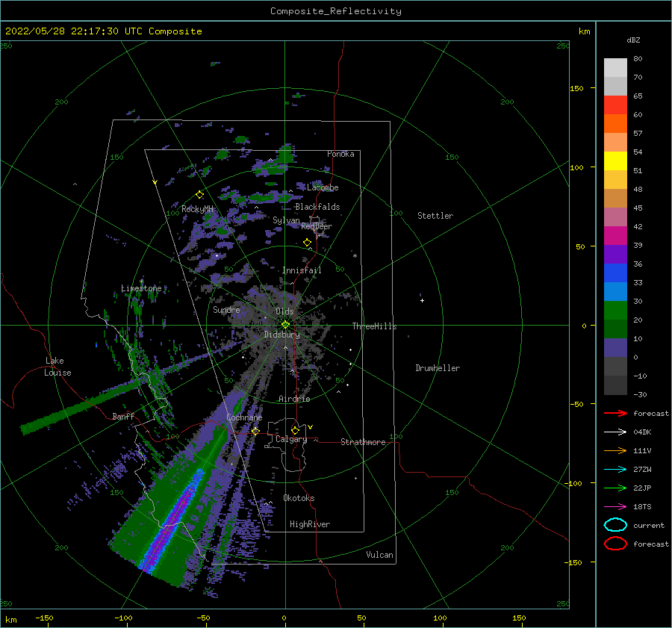The image size is (672, 628).
Task: Click the Drumheller town label
Action: pyautogui.click(x=438, y=368)
